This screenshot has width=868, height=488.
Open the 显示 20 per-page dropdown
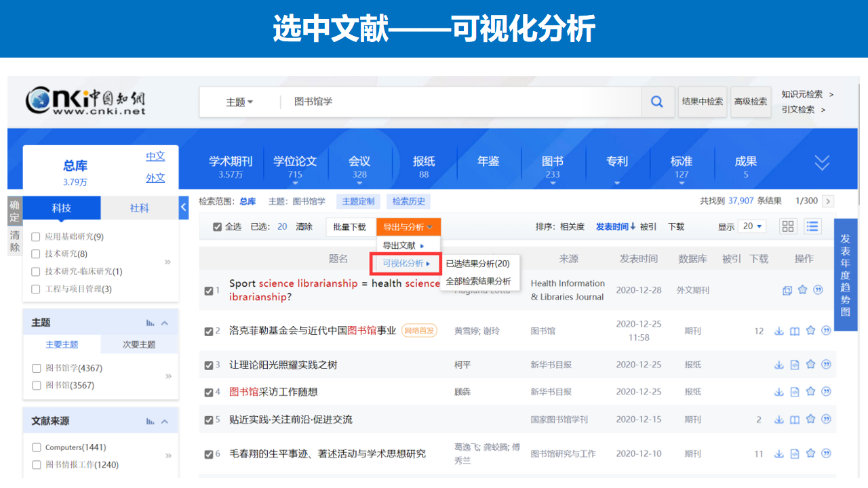pos(753,226)
